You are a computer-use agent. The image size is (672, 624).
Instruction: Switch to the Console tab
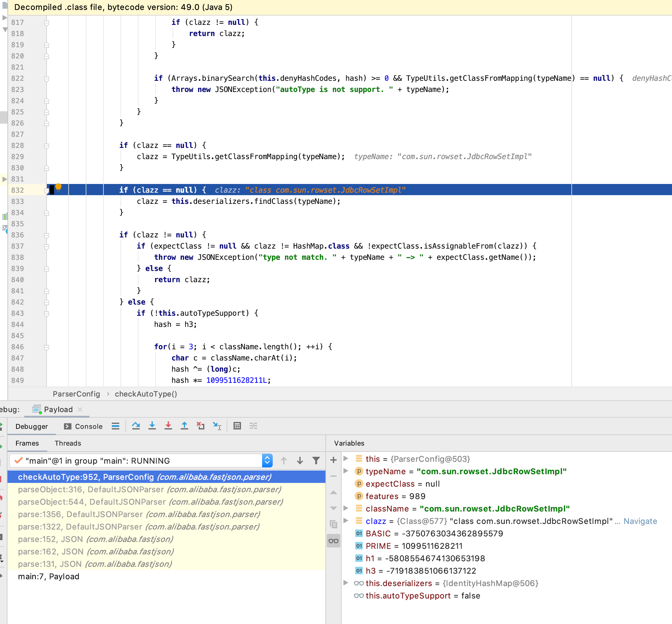[83, 426]
